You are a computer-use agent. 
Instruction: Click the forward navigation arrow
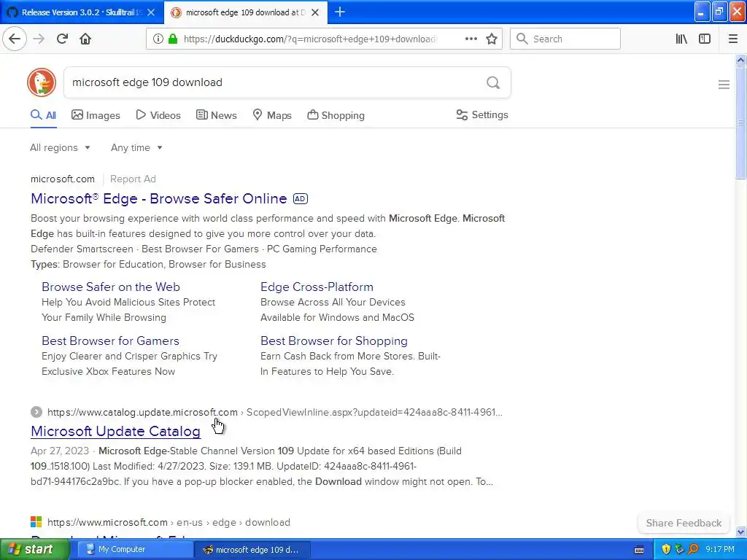click(x=39, y=39)
